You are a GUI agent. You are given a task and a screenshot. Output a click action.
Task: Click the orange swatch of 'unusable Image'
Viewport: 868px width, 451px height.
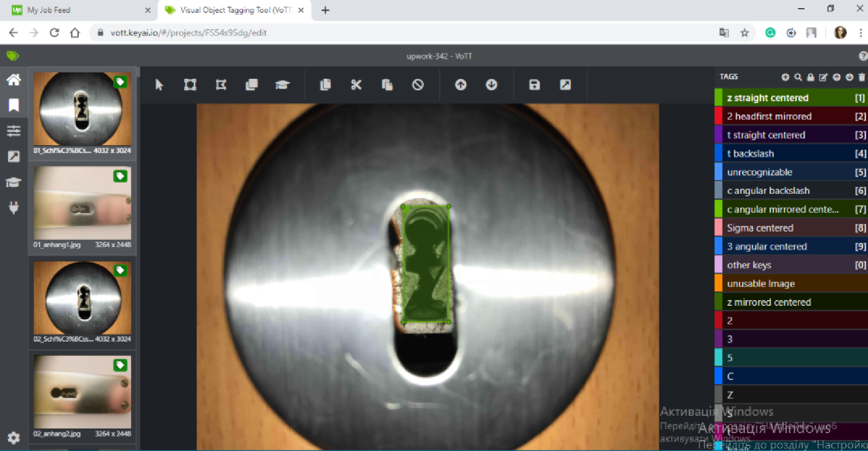(x=719, y=284)
